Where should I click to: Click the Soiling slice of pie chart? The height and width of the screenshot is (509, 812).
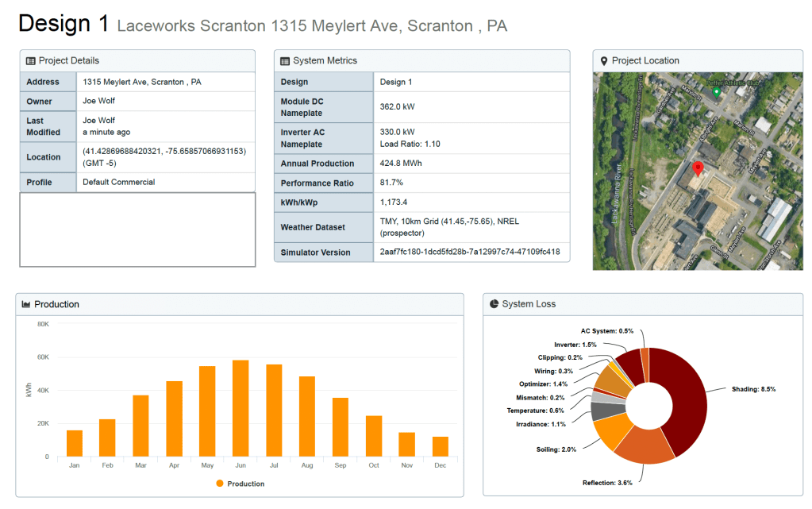610,431
